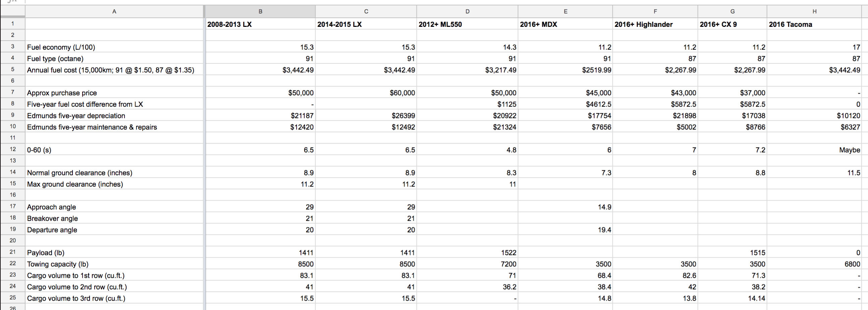Select the "$5002" Highlander maintenance cell
Image resolution: width=868 pixels, height=310 pixels.
(655, 127)
